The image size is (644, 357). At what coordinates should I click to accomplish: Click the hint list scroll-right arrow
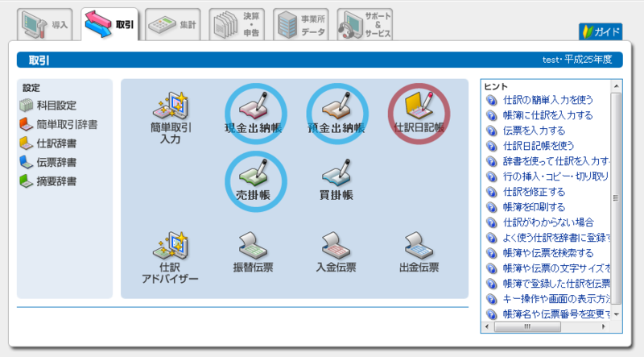[x=604, y=327]
